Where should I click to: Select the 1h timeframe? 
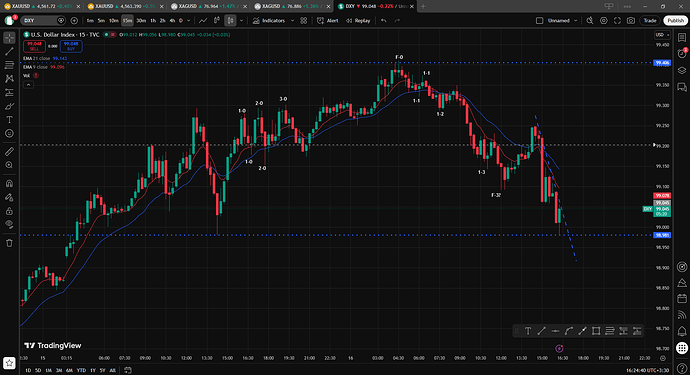(x=153, y=21)
